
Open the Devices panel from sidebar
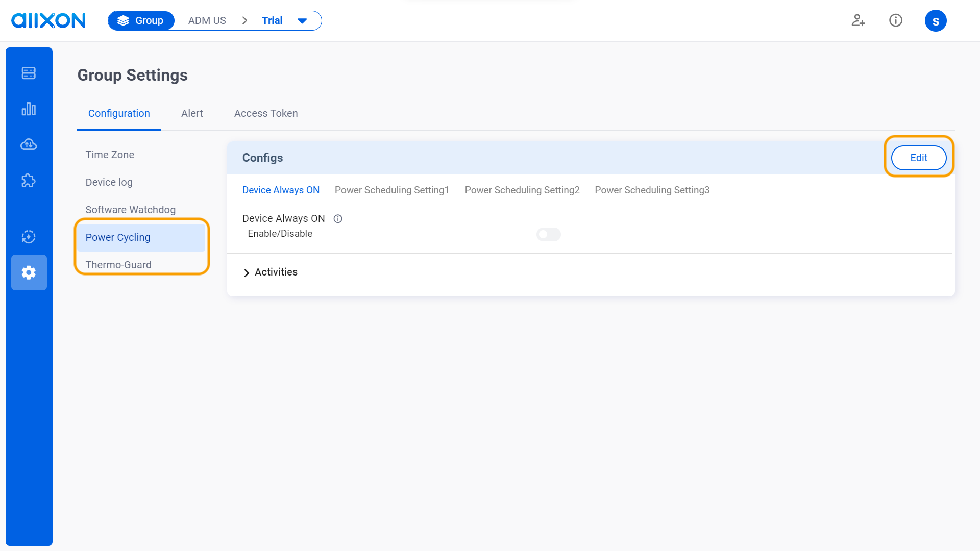tap(29, 73)
